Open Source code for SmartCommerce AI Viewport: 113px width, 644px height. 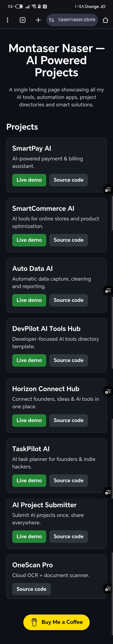point(68,240)
